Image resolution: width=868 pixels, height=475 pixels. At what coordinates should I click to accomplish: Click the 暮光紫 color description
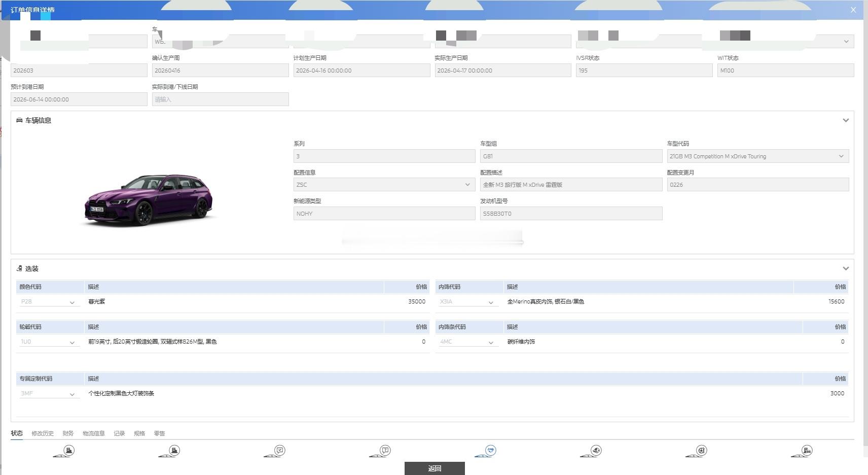coord(97,301)
